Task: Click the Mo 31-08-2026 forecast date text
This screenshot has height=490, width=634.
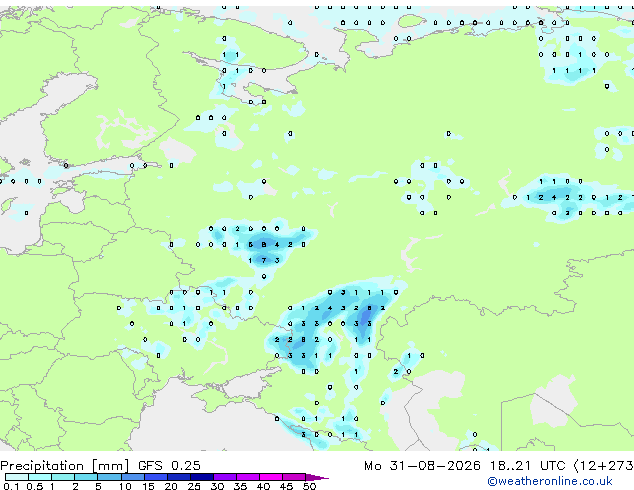Action: 422,465
